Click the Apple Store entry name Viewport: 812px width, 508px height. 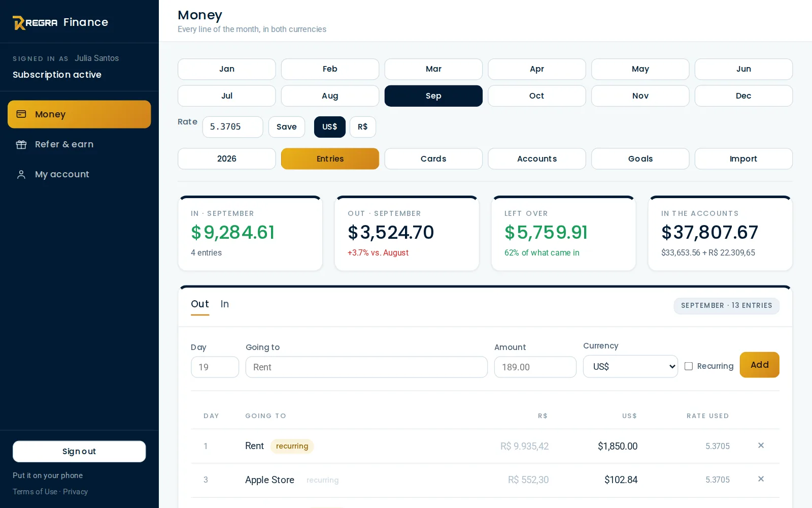coord(269,480)
